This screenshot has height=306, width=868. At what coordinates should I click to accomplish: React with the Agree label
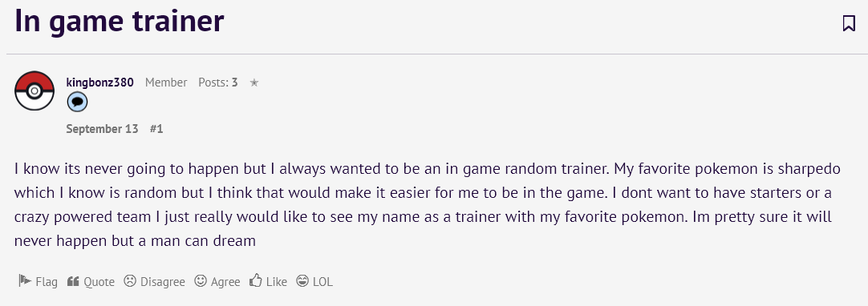pos(225,282)
